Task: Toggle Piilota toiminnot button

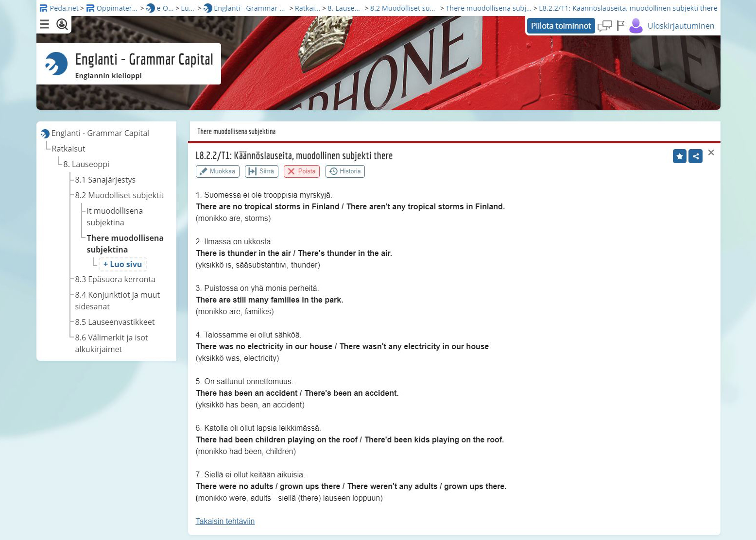Action: pos(561,26)
